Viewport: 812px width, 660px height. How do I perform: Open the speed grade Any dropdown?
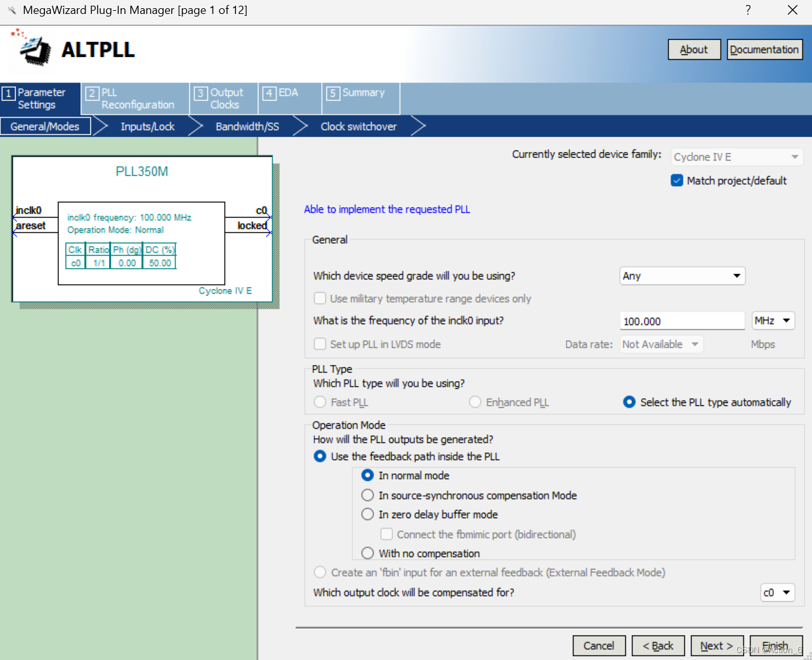tap(682, 276)
